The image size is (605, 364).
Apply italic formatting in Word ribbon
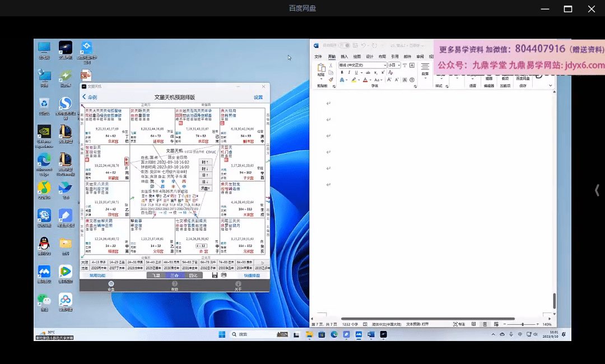[x=349, y=72]
